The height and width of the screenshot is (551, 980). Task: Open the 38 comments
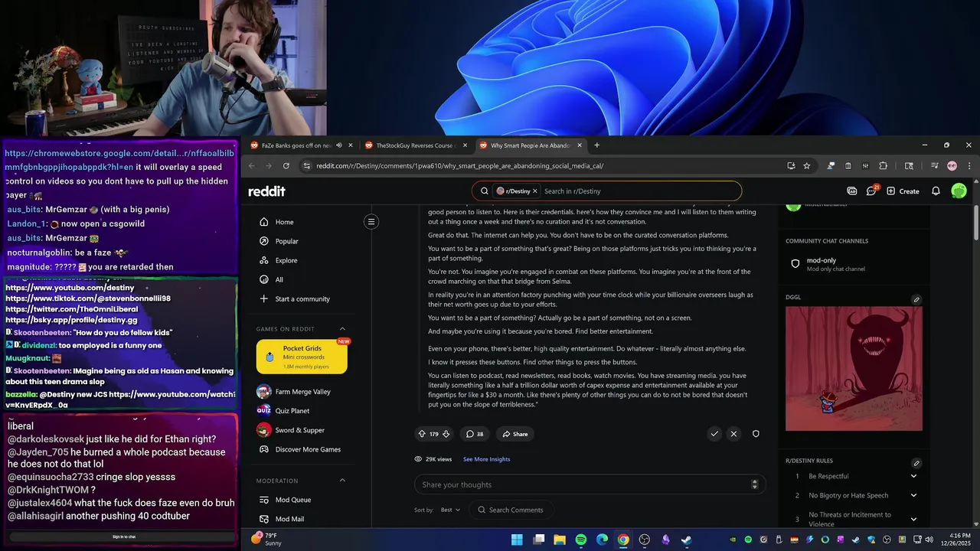[x=475, y=434]
